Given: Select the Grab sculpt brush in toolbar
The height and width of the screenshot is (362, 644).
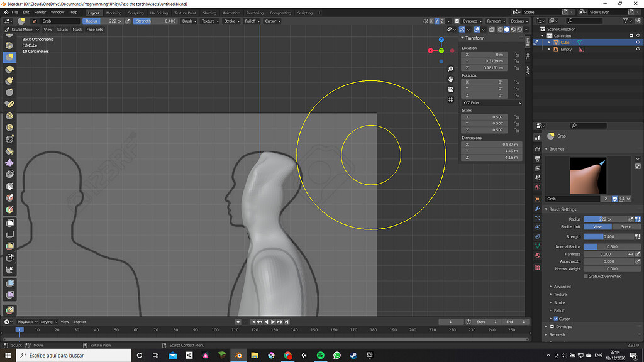Looking at the screenshot, I should pyautogui.click(x=10, y=57).
